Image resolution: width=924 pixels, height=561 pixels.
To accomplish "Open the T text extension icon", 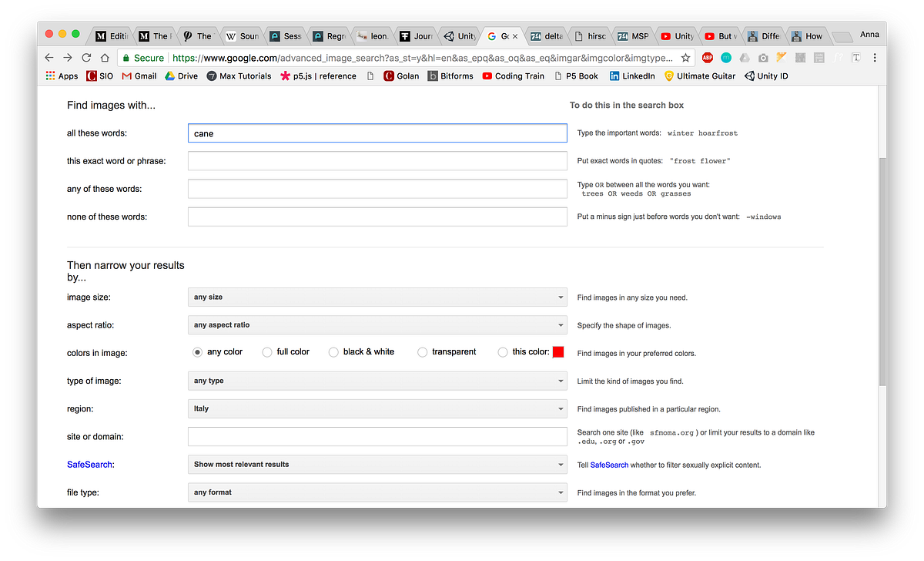I will (x=855, y=58).
